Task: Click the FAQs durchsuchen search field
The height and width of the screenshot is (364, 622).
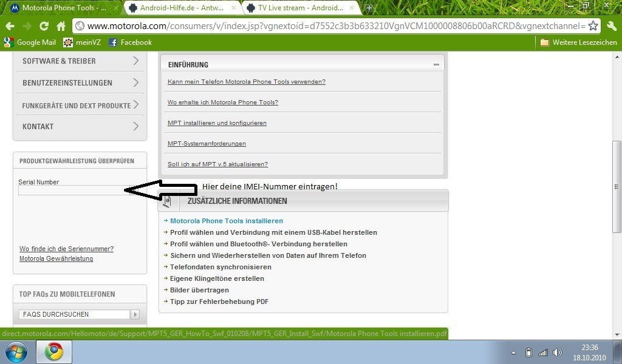Action: click(74, 314)
